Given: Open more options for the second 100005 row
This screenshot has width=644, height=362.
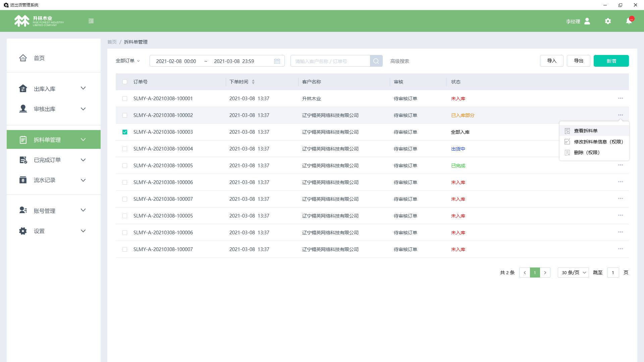Looking at the screenshot, I should click(621, 215).
